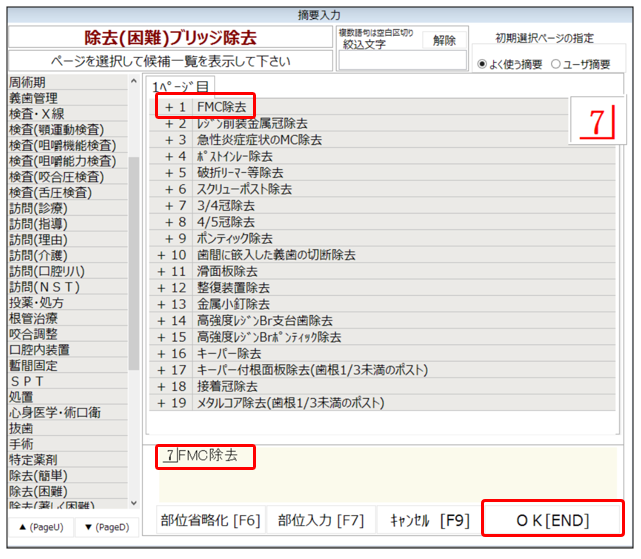Click the 部位省略化 [F6] button
The image size is (641, 559).
(210, 520)
